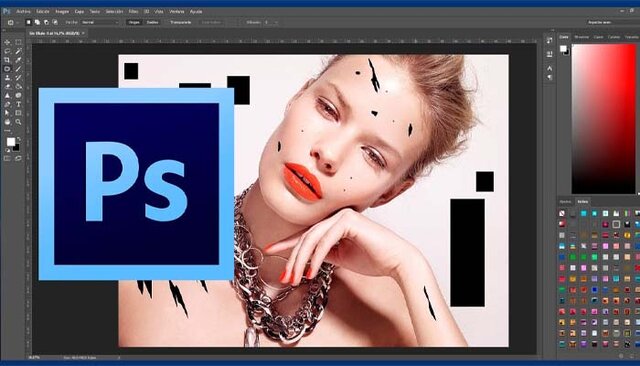The height and width of the screenshot is (366, 640).
Task: Open the Ayuda menu
Action: pyautogui.click(x=196, y=11)
